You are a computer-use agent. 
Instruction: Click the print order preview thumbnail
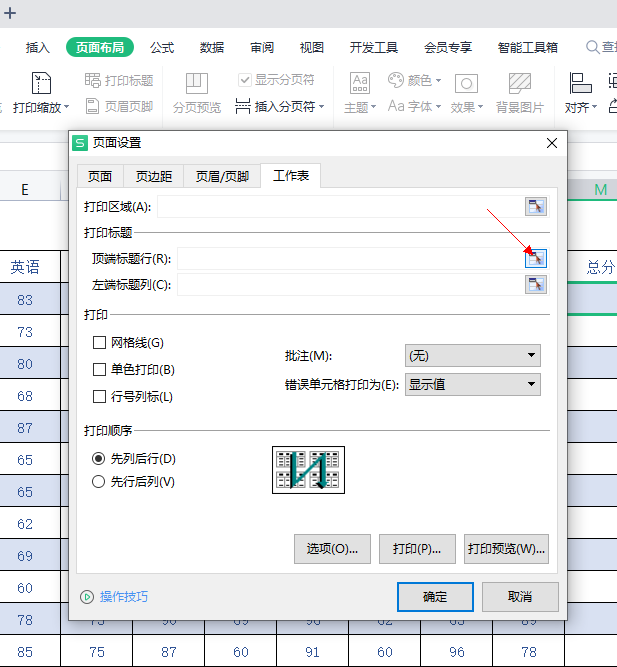(308, 470)
